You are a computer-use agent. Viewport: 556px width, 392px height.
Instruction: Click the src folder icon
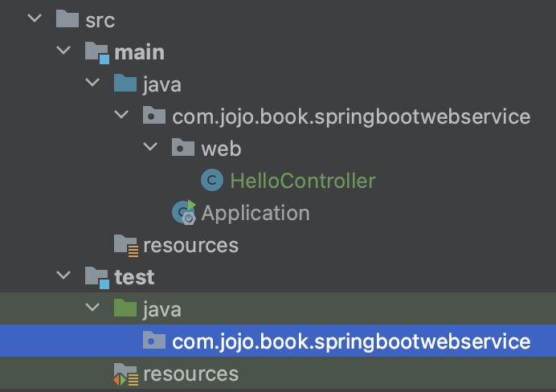(67, 18)
